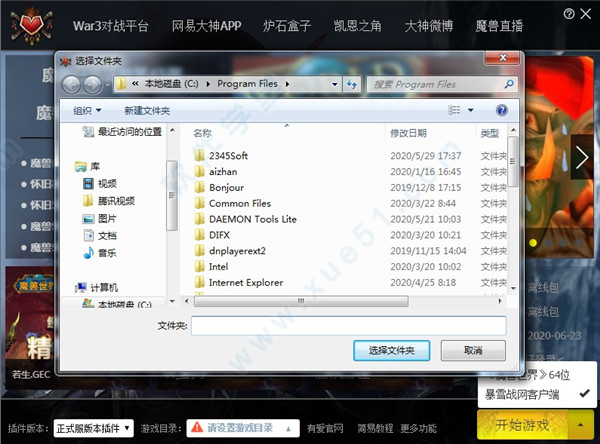600x444 pixels.
Task: Select 库 in navigation pane
Action: coord(87,166)
